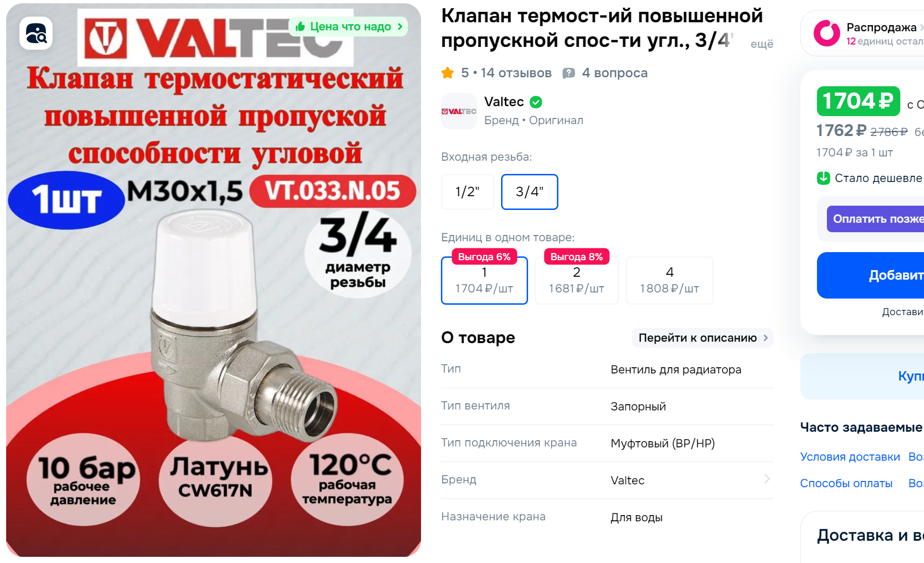Click the green verified checkmark beside Valtec
Screen dimensions: 924x563
tap(536, 102)
